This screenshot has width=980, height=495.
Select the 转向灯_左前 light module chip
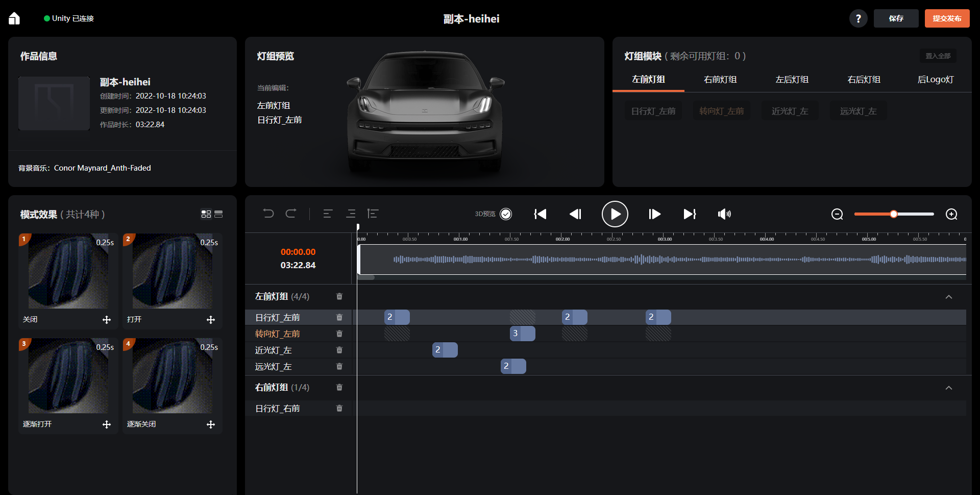[722, 111]
